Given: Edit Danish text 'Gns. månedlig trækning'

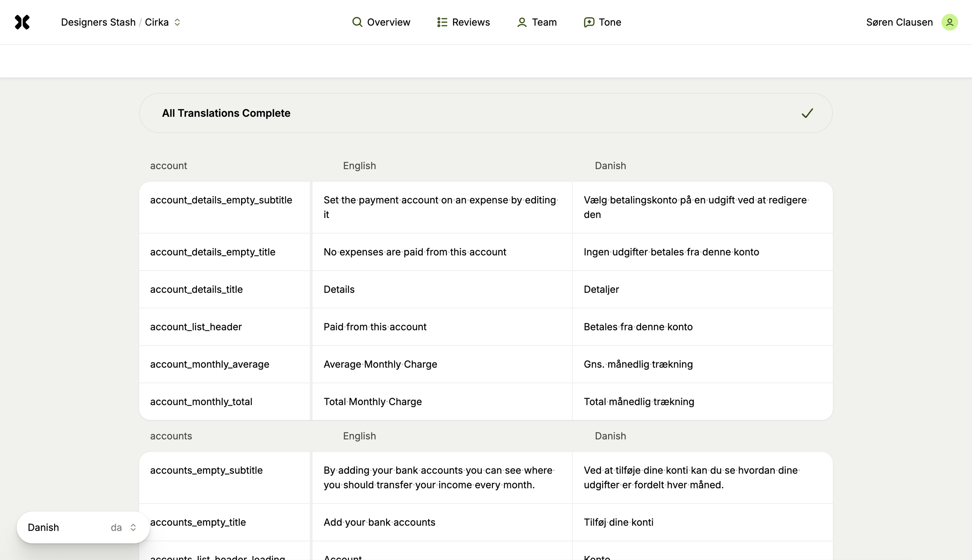Looking at the screenshot, I should point(638,364).
